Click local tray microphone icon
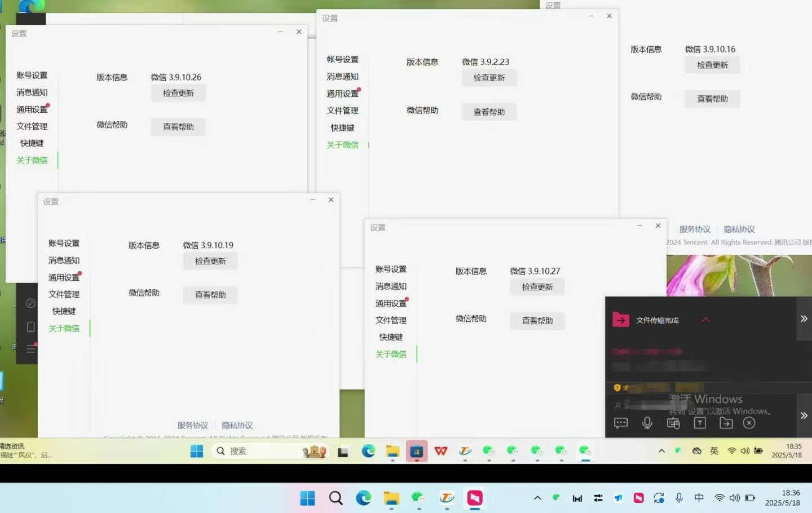The height and width of the screenshot is (513, 812). [679, 498]
